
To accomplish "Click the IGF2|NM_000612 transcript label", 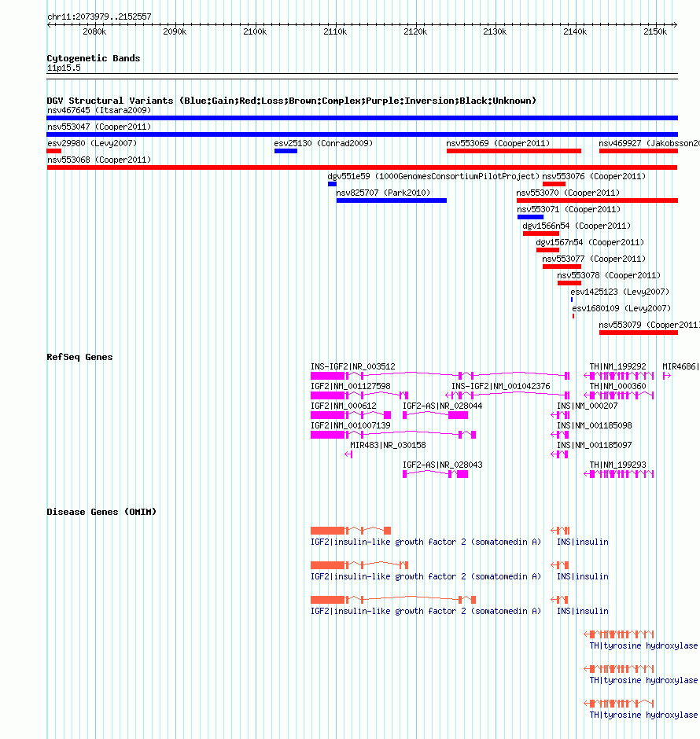I will coord(344,406).
